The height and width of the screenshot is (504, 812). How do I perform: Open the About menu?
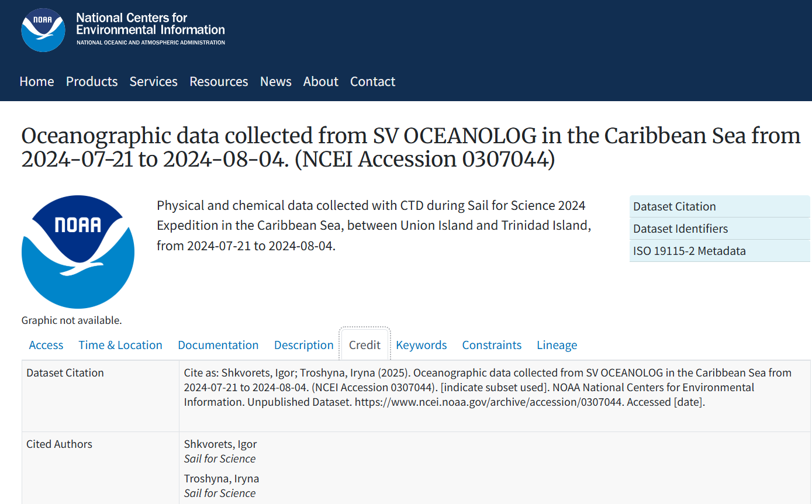click(321, 81)
